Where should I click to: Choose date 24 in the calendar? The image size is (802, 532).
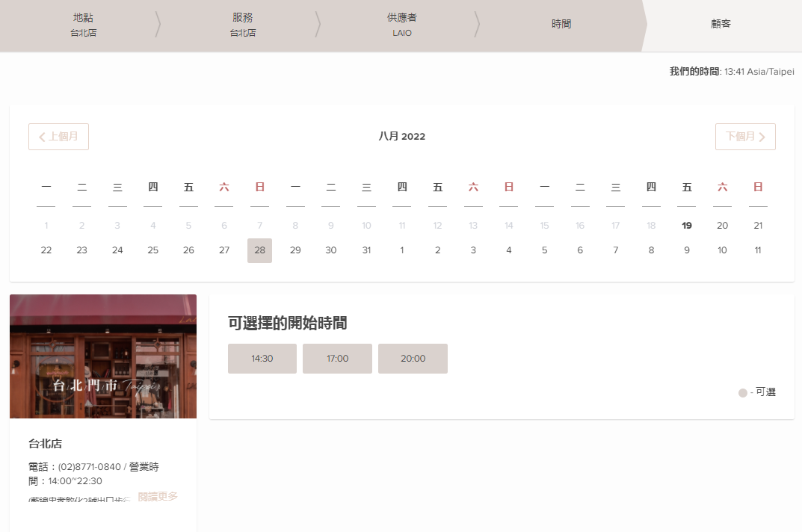pos(117,250)
